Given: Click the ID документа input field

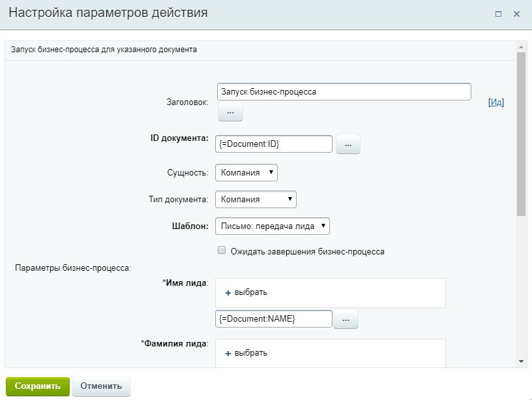Looking at the screenshot, I should click(274, 144).
